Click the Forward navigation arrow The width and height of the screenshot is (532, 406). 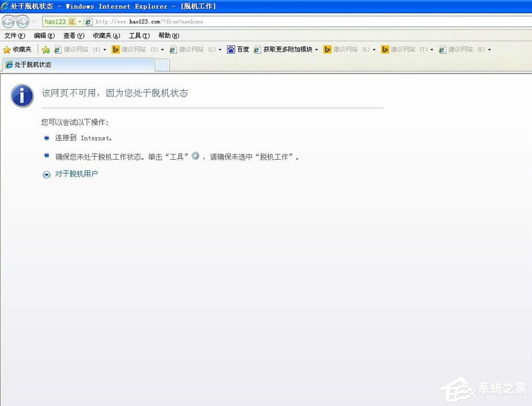click(22, 21)
